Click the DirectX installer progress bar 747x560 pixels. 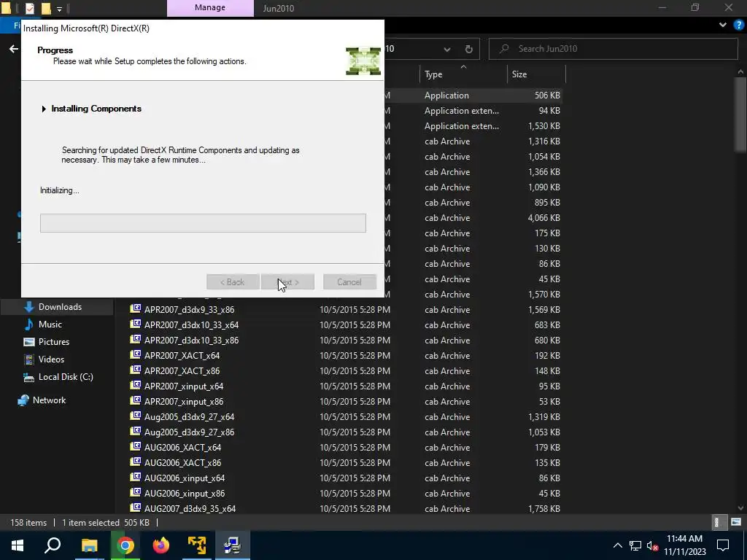203,223
